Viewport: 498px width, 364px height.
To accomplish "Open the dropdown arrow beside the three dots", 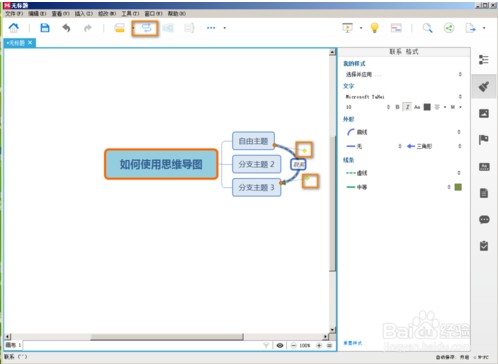I will pyautogui.click(x=225, y=28).
